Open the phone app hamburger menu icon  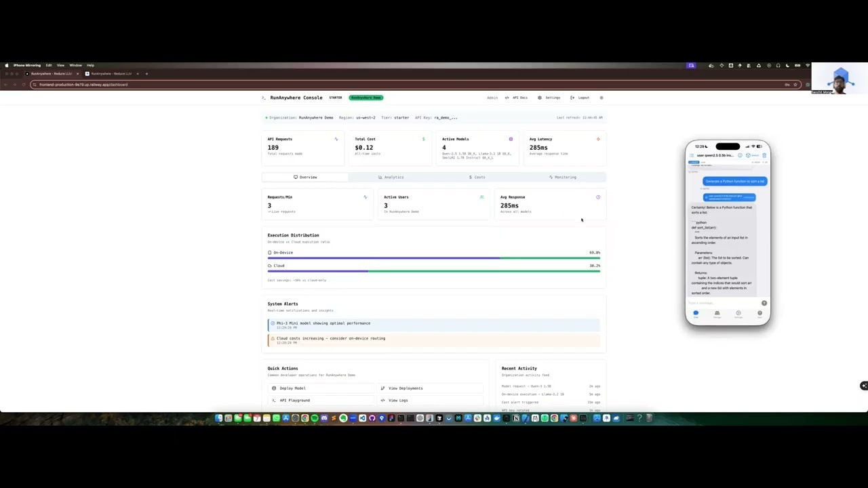692,155
